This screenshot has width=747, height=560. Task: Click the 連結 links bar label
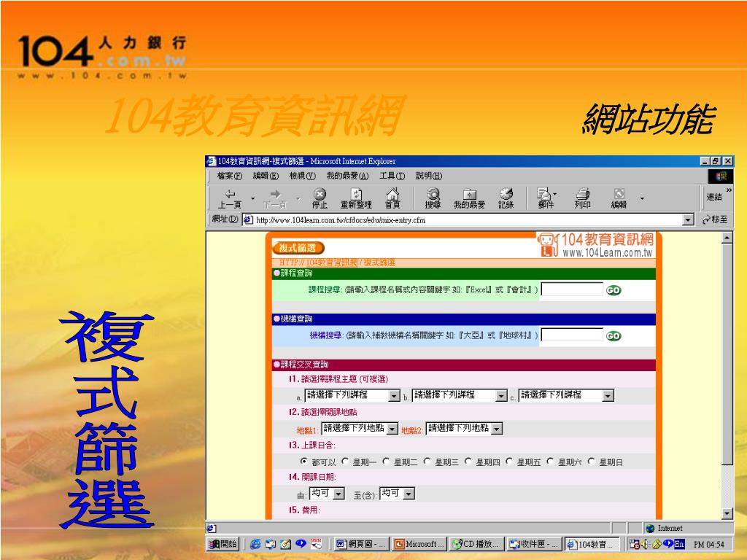pyautogui.click(x=714, y=197)
